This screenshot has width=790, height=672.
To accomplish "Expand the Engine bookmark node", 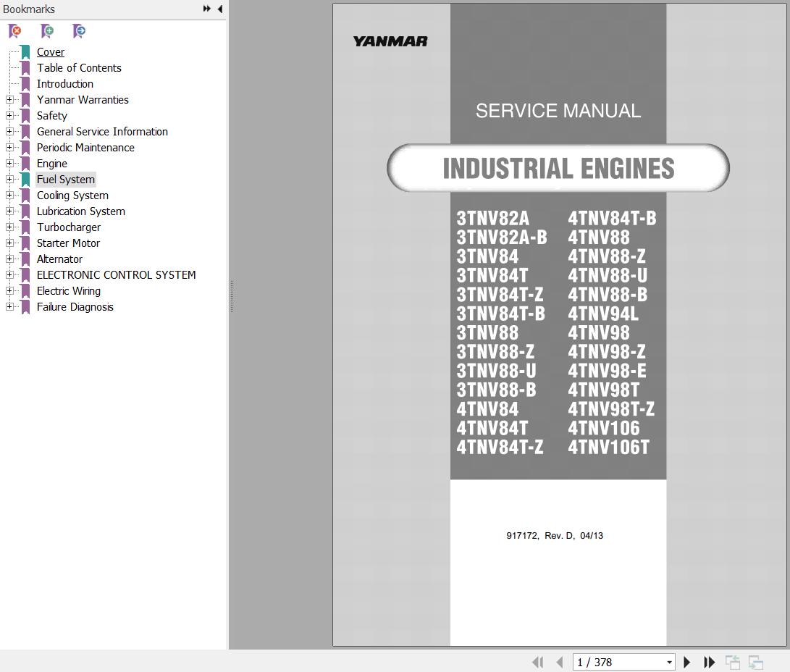I will [9, 163].
